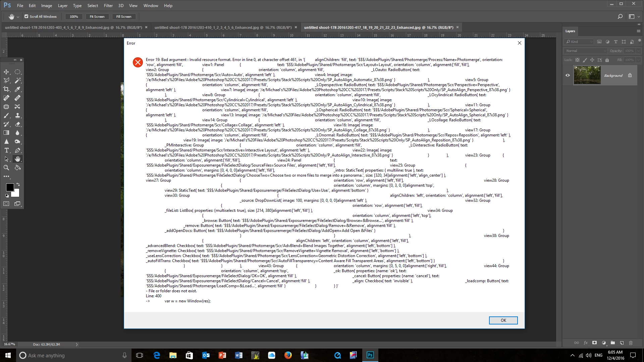644x362 pixels.
Task: Open the Opacity slider dropdown arrow
Action: 638,51
